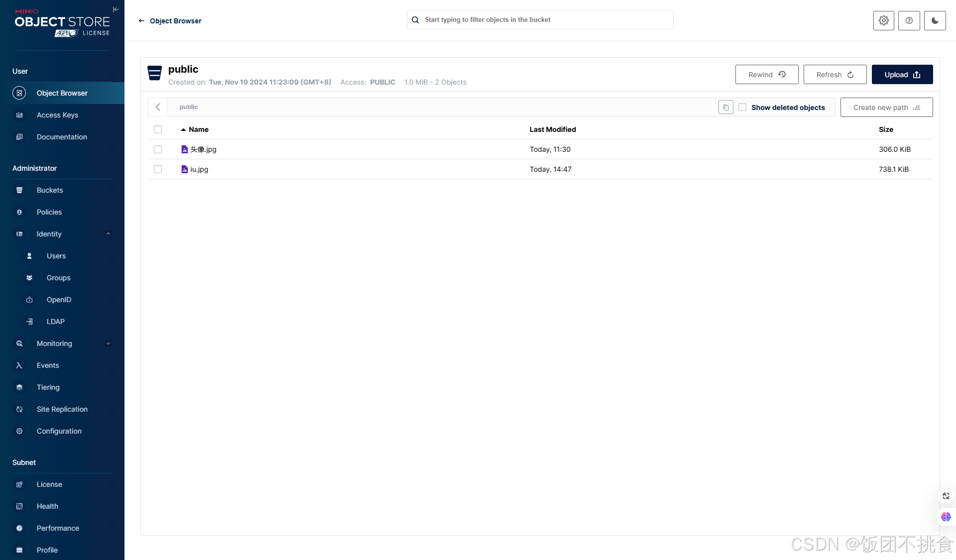
Task: Enable Show deleted objects checkbox
Action: point(742,108)
